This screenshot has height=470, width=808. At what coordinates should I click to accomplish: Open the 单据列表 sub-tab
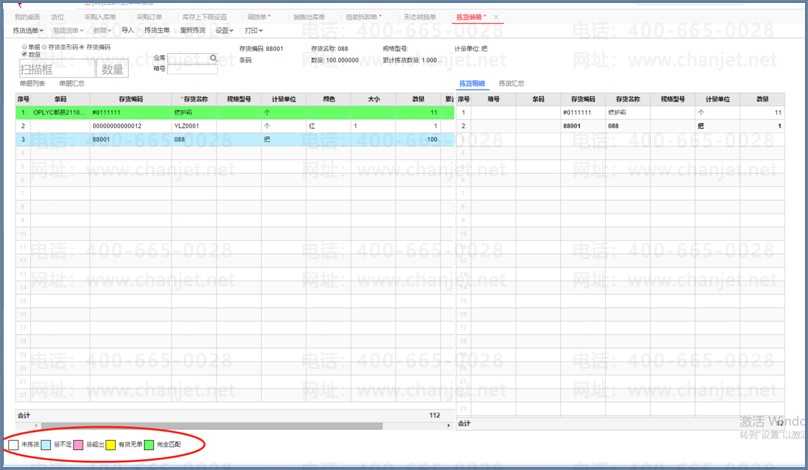click(32, 83)
